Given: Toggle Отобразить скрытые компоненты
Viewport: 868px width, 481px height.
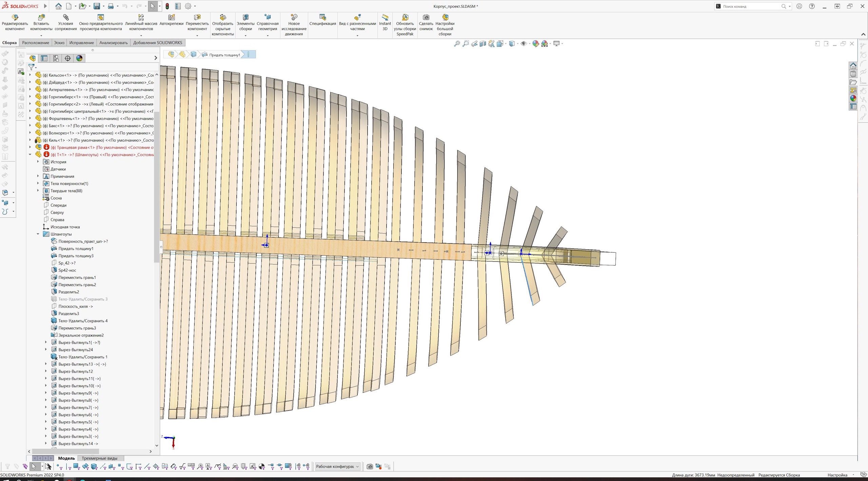Looking at the screenshot, I should pos(223,18).
